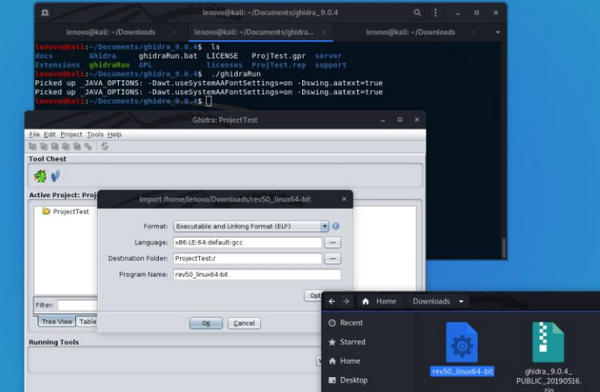
Task: Click the Home icon in path bar
Action: 365,302
